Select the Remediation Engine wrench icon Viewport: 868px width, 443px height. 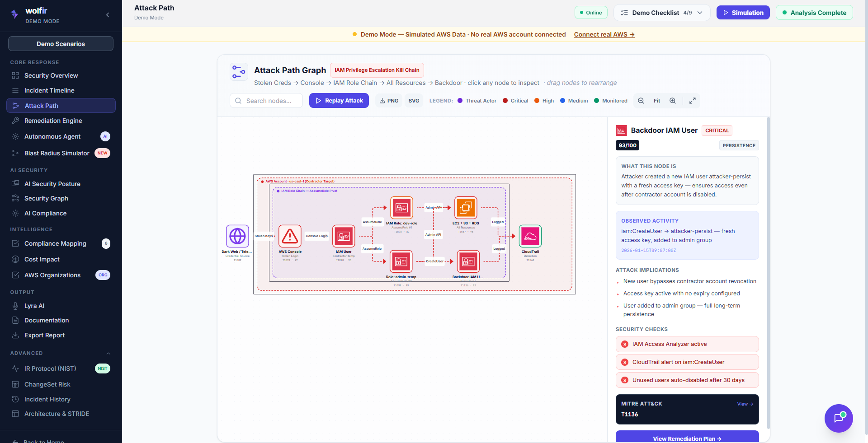pyautogui.click(x=15, y=121)
